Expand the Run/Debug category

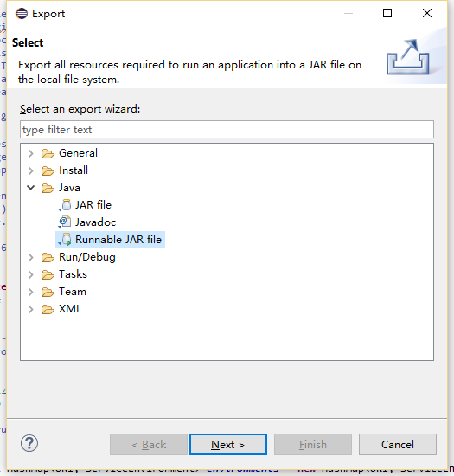(x=30, y=258)
